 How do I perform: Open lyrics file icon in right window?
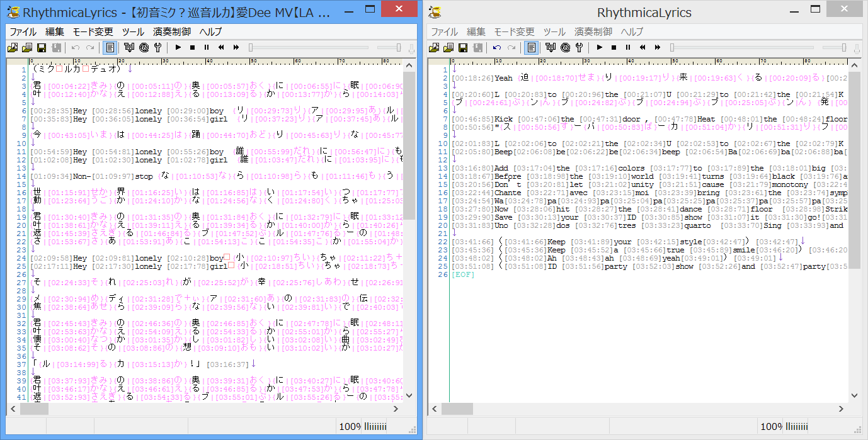[x=448, y=47]
